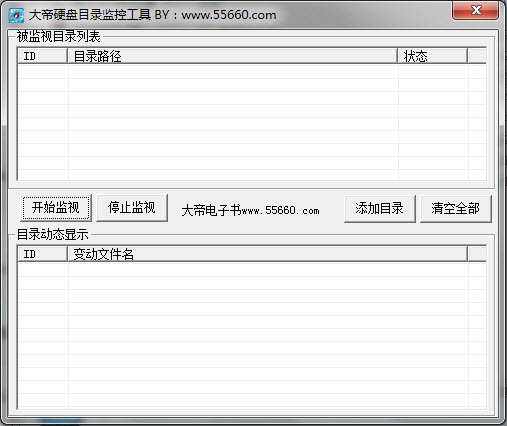
Task: Sort by ID header in 被监视目录列表
Action: (x=42, y=56)
